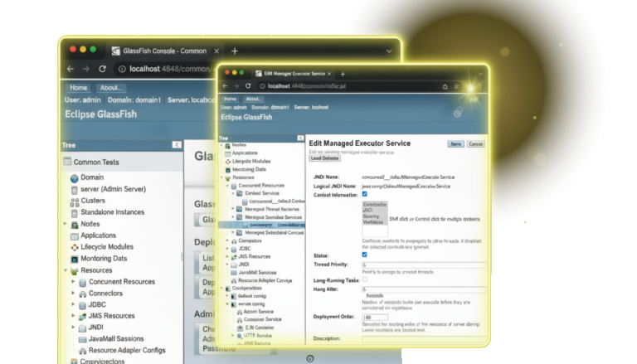Click the Connectors icon in back window
Screen dimensions: 637x364
tap(82, 294)
